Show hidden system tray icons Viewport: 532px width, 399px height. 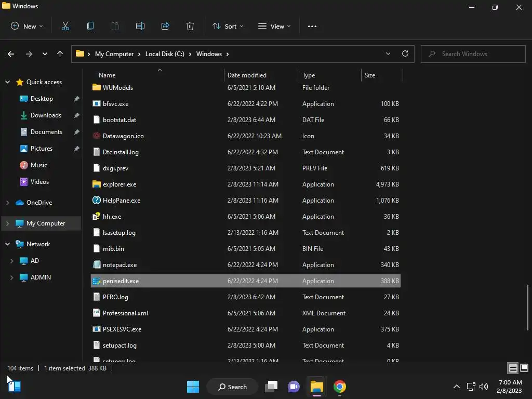pos(457,387)
